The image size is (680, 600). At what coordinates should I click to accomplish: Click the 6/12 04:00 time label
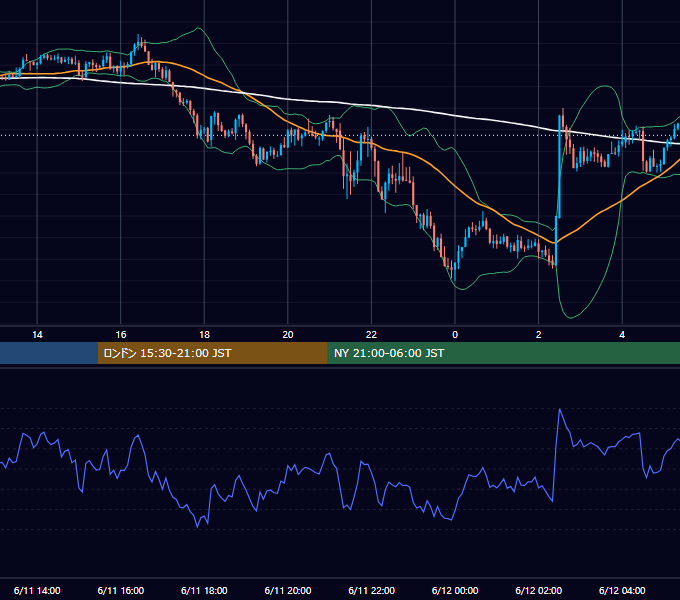point(622,590)
